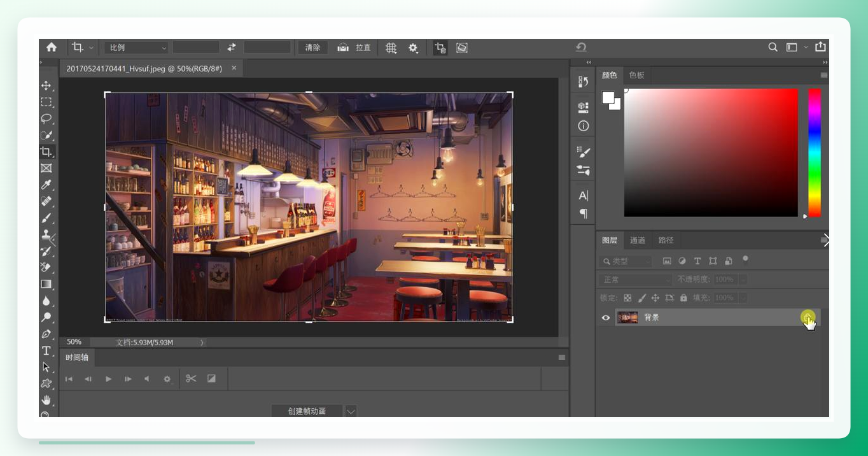Screen dimensions: 868x456
Task: Select the Move tool
Action: tap(46, 85)
